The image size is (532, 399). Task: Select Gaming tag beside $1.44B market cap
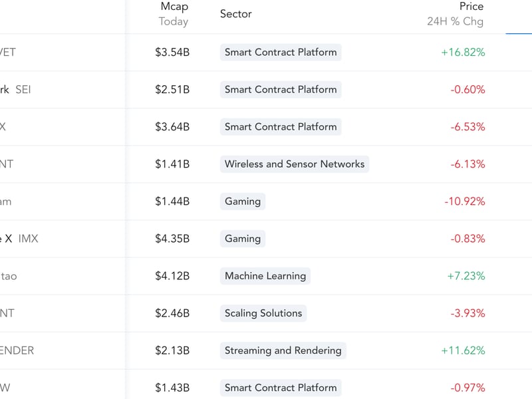pyautogui.click(x=243, y=201)
